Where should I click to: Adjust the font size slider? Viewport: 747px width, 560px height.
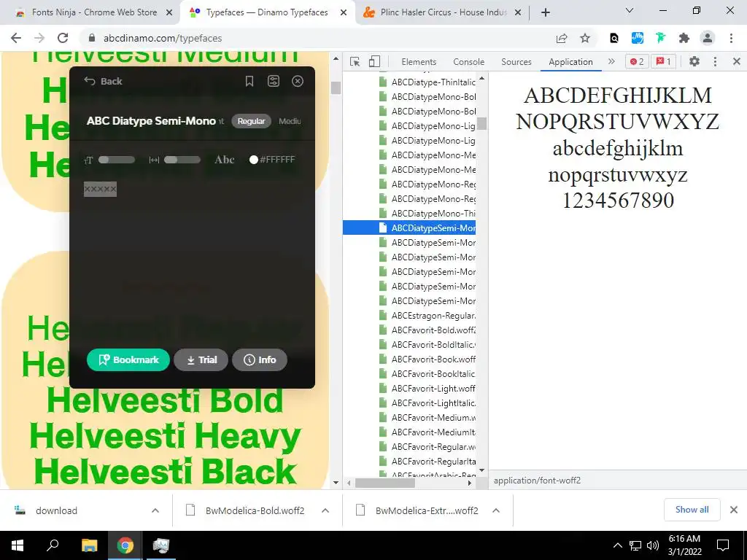pos(117,160)
